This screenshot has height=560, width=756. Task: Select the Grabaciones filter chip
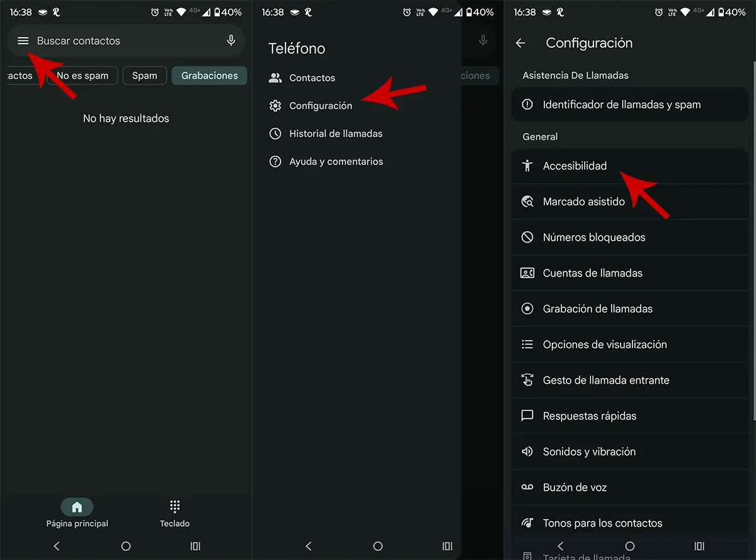(209, 76)
